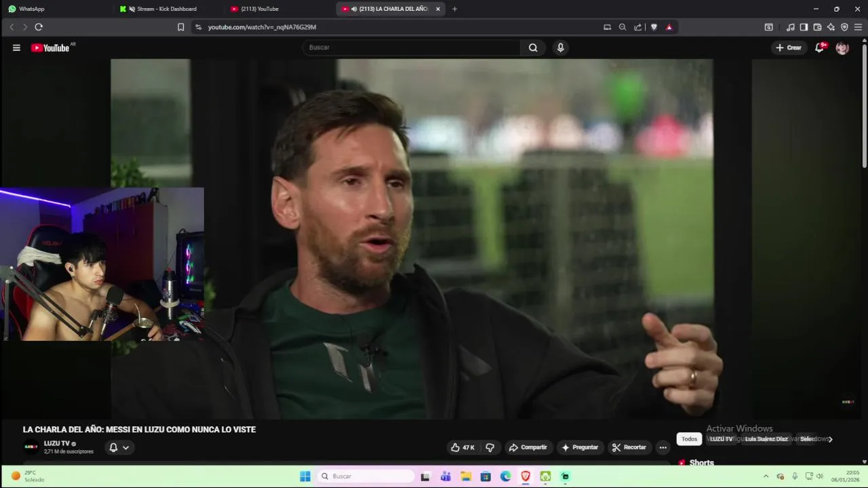The width and height of the screenshot is (868, 488).
Task: Click the Preguntar button
Action: coord(580,447)
